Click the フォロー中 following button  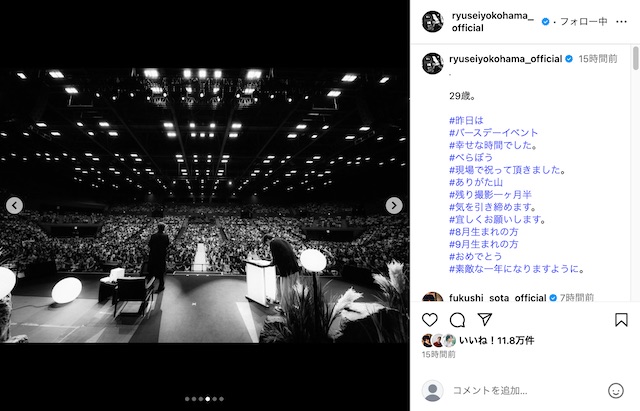tap(583, 22)
